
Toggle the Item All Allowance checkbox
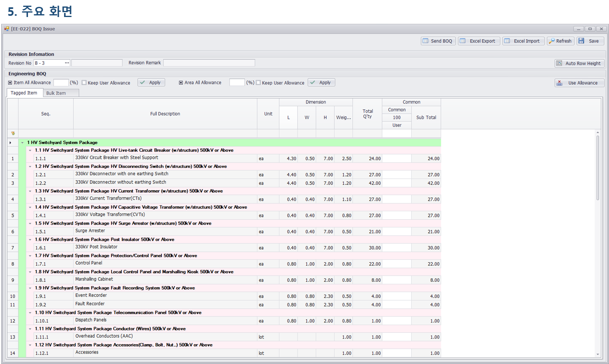(x=10, y=83)
